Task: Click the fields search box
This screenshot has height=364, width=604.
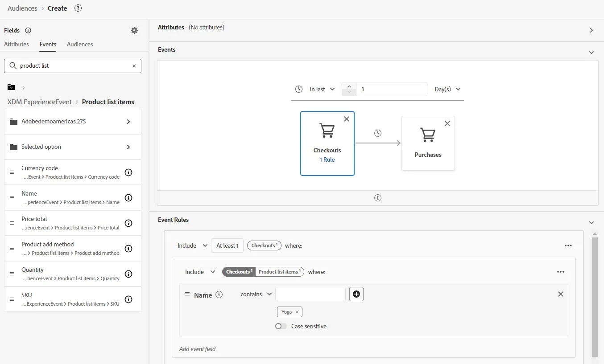Action: pos(73,66)
